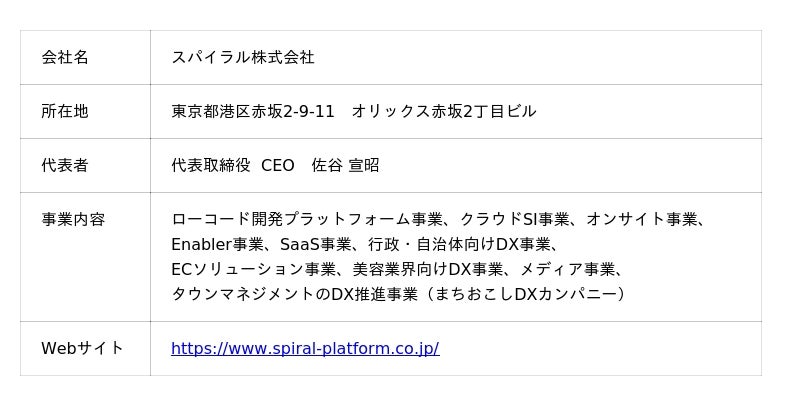The image size is (800, 406).
Task: Click the Webサイト row label
Action: click(x=82, y=349)
